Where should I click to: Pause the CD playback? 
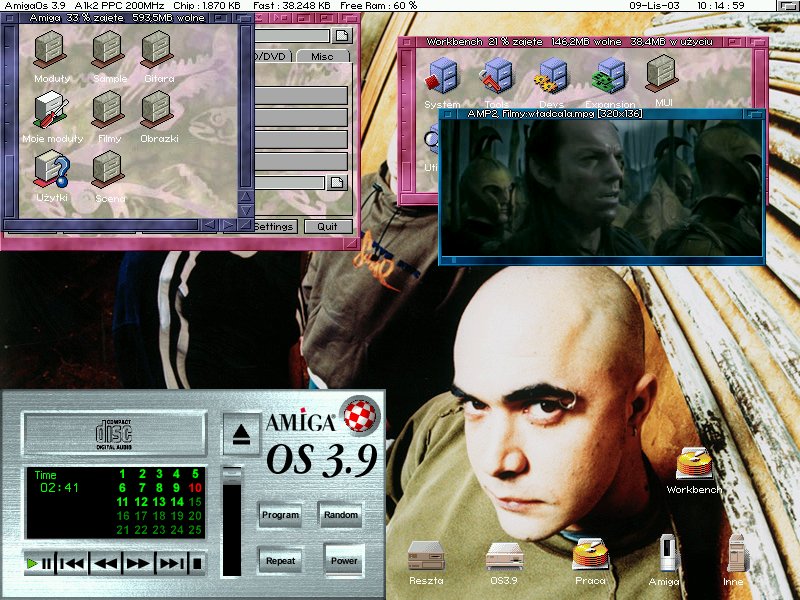[x=46, y=563]
